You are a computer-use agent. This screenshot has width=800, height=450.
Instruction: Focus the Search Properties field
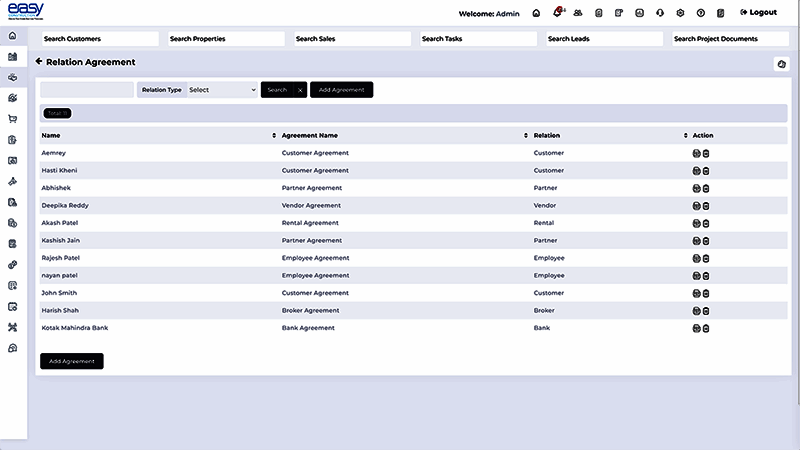click(226, 39)
